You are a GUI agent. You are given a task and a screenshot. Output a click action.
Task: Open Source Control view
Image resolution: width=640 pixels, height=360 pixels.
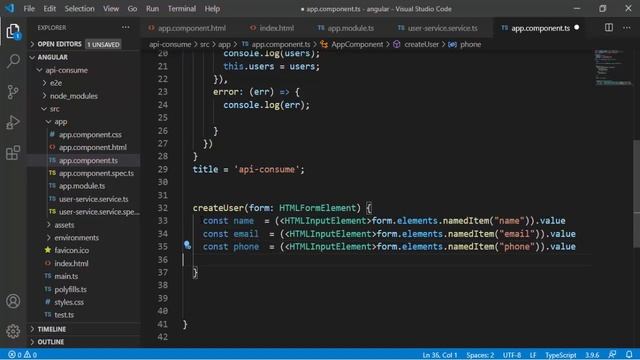[13, 92]
